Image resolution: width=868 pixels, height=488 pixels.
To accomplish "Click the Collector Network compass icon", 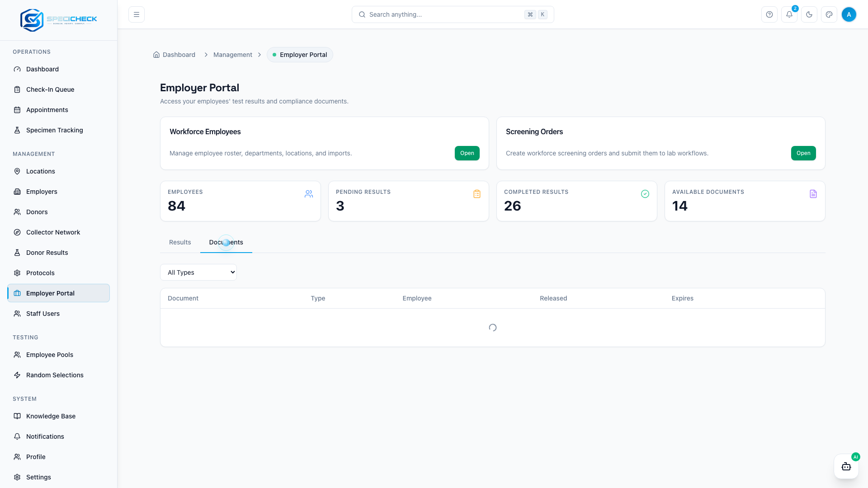I will point(17,232).
